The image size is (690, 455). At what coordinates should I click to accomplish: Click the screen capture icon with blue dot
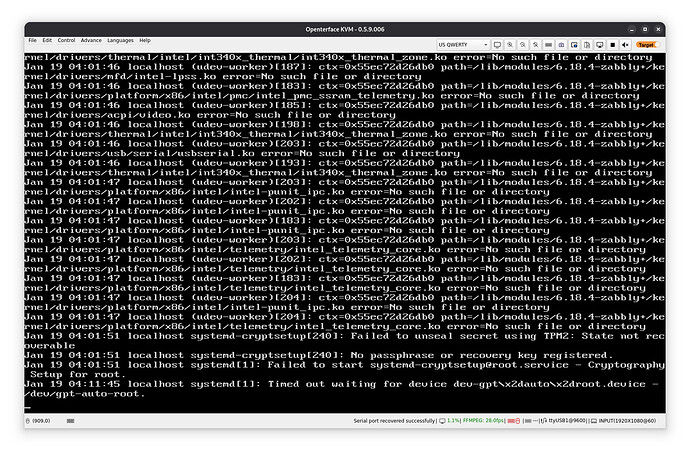click(574, 44)
